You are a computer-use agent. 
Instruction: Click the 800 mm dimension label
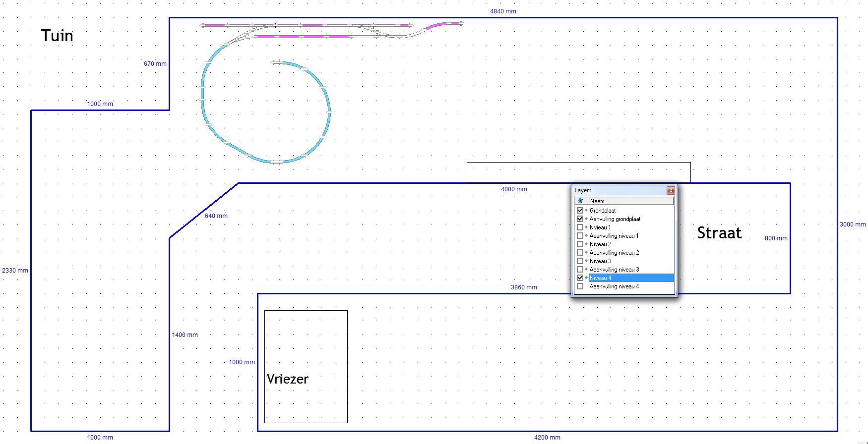click(x=776, y=238)
